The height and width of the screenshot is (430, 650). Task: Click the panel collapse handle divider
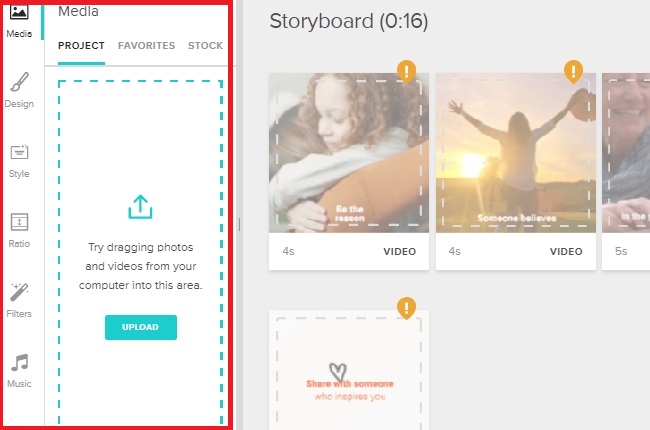coord(240,224)
